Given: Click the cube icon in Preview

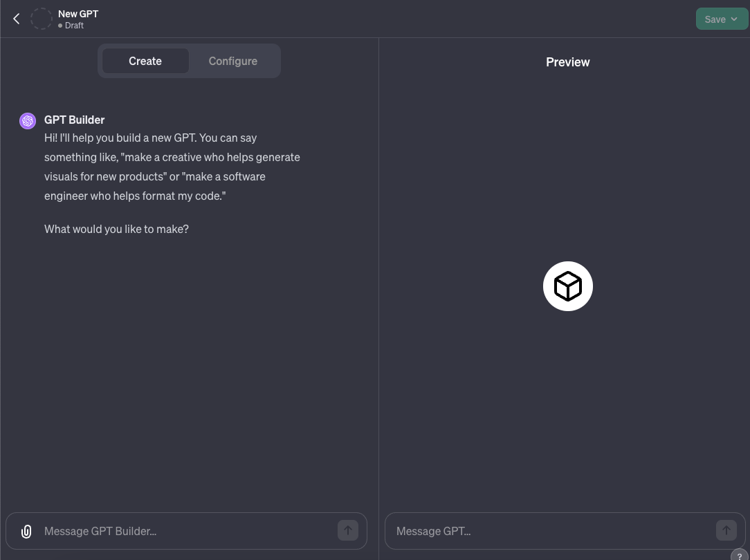Looking at the screenshot, I should (x=568, y=286).
